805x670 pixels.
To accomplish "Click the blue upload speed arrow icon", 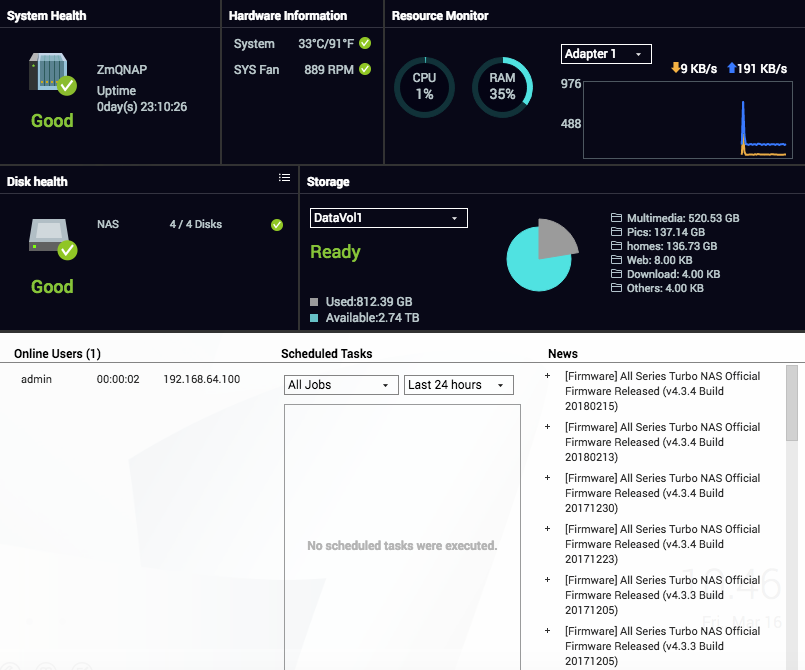I will click(732, 68).
